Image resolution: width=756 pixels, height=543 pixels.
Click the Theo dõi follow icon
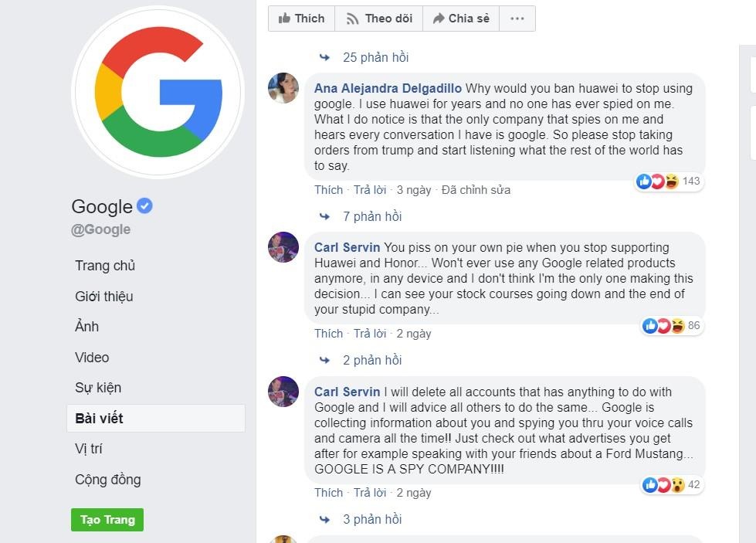(352, 18)
